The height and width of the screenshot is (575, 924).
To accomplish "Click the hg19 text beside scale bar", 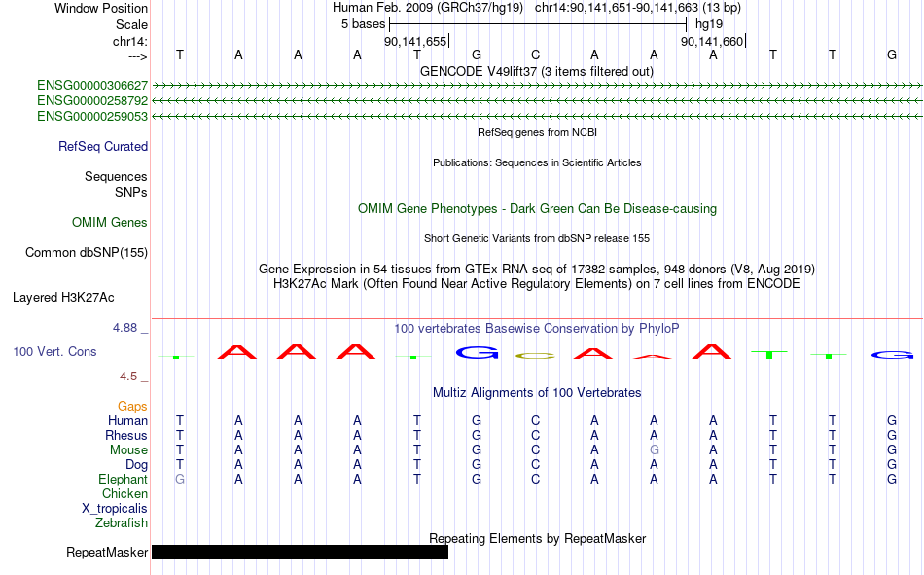I will pyautogui.click(x=709, y=24).
